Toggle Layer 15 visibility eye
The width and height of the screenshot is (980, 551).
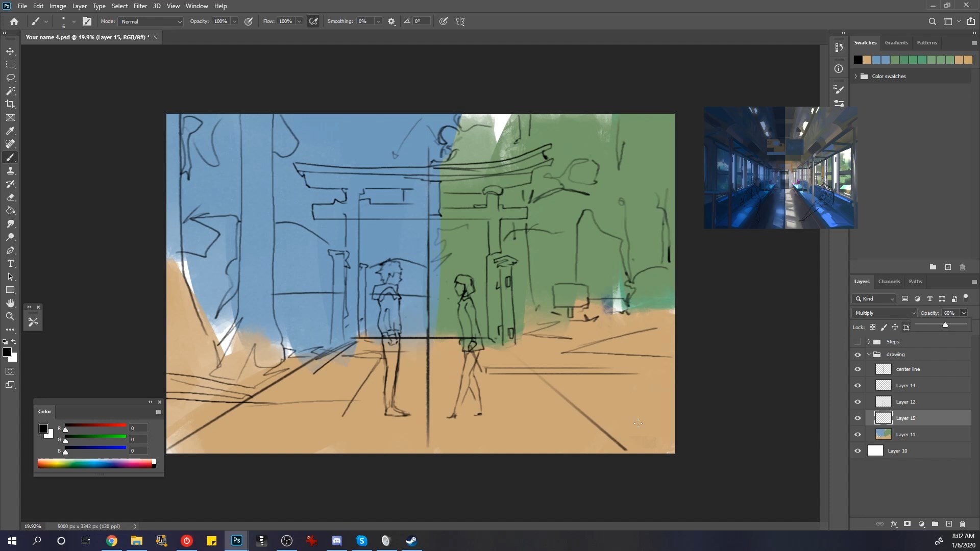coord(857,418)
